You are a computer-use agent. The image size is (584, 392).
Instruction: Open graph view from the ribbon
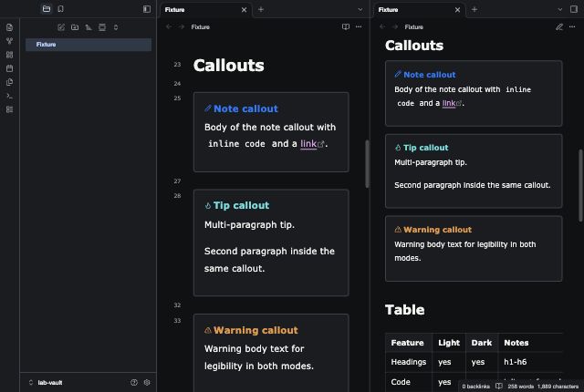10,41
